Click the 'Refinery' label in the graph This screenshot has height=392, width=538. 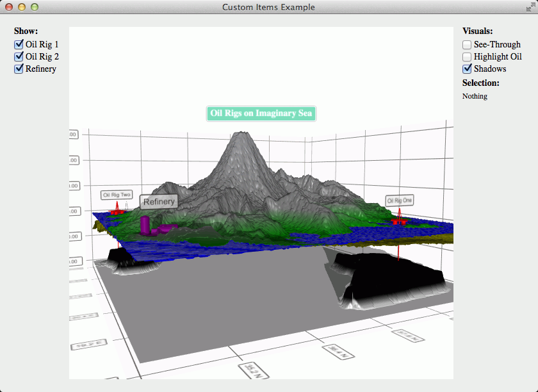[x=159, y=202]
